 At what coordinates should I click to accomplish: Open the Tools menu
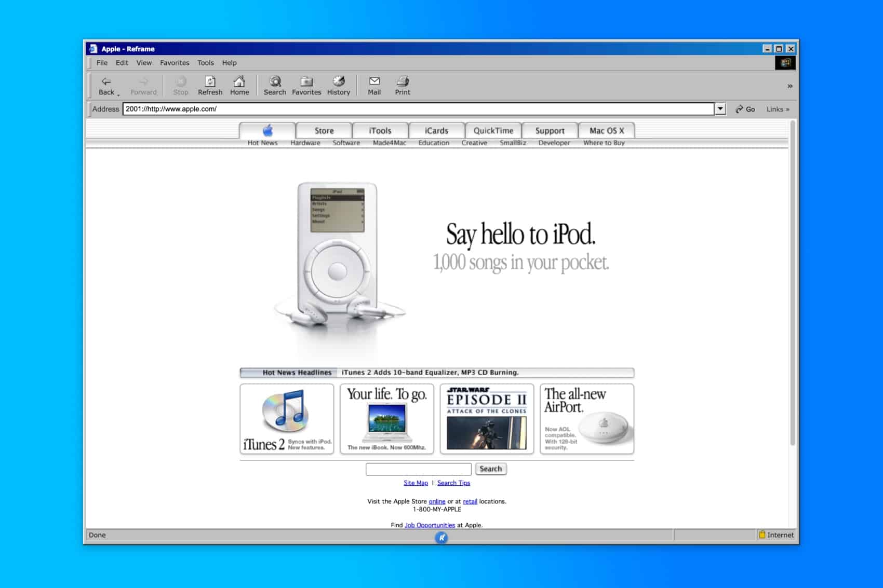point(206,63)
